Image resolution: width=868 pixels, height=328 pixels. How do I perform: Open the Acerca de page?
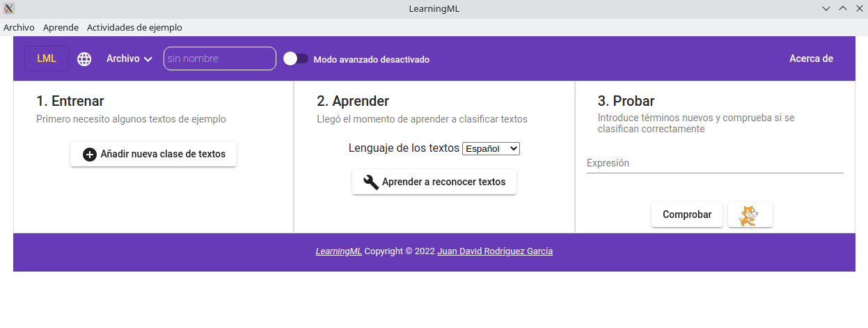[x=811, y=59]
